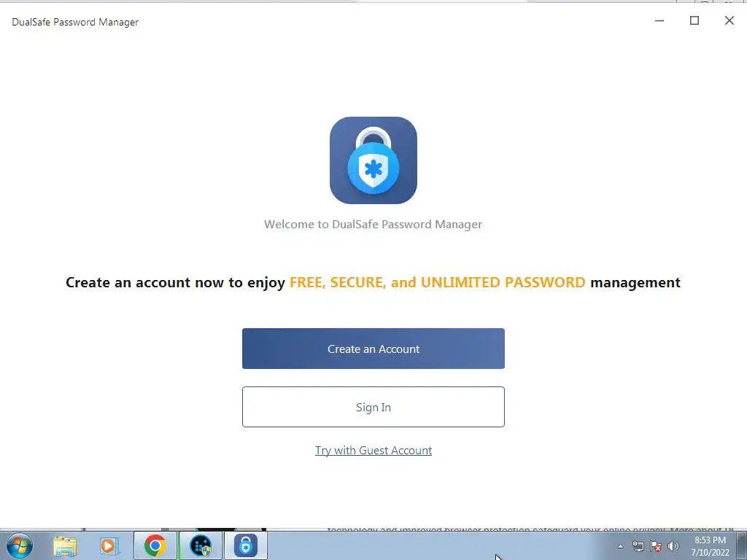Click the DualSafe Password Manager title text
The height and width of the screenshot is (560, 747).
click(75, 22)
